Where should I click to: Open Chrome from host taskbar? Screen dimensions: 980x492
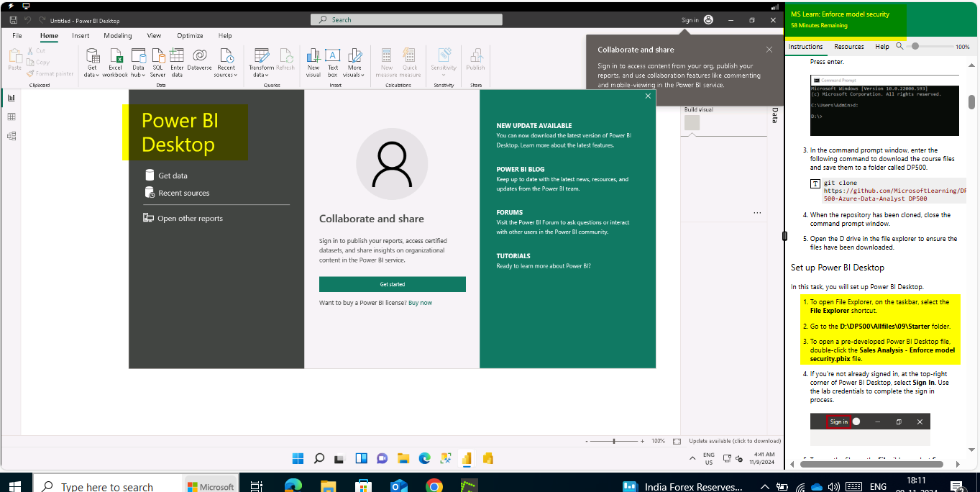pos(434,486)
